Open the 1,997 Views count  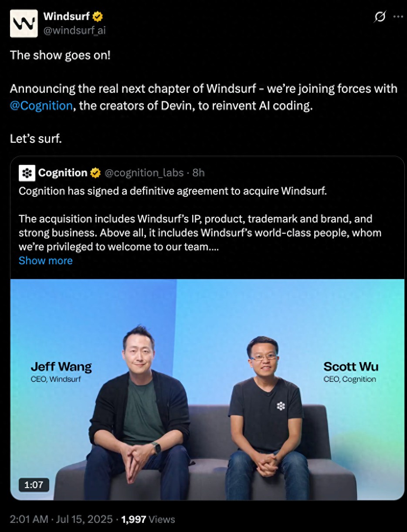coord(148,519)
